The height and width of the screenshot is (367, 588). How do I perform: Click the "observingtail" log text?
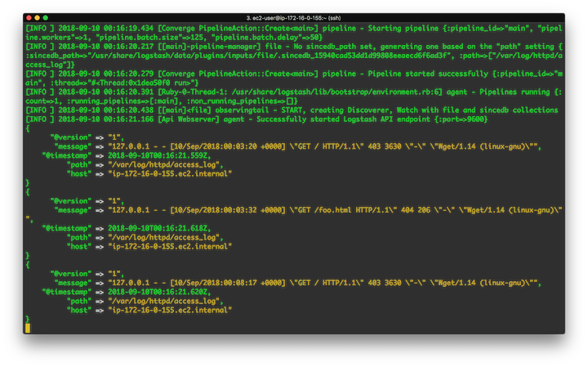(242, 110)
